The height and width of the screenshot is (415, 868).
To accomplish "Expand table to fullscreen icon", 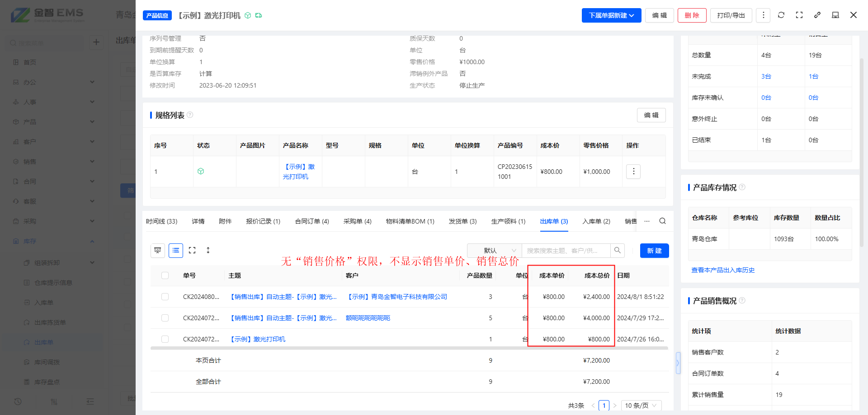I will 192,250.
